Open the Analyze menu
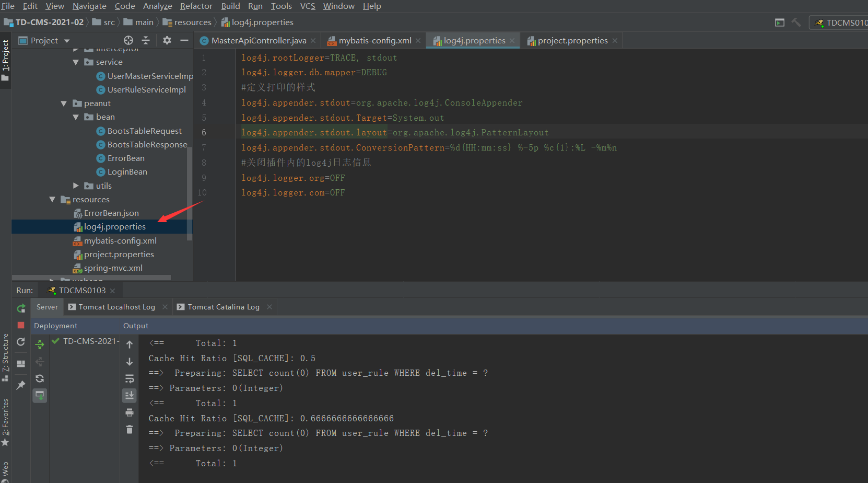Image resolution: width=868 pixels, height=483 pixels. (x=158, y=6)
